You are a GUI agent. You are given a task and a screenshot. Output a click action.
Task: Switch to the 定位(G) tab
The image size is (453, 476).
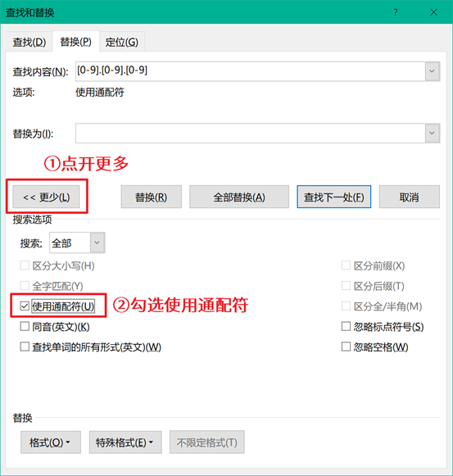(x=122, y=42)
